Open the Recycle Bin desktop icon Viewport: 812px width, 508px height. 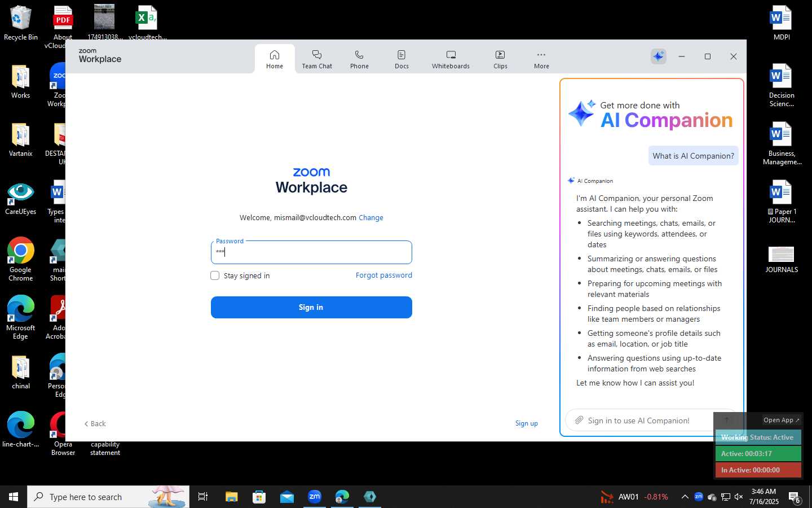click(21, 24)
